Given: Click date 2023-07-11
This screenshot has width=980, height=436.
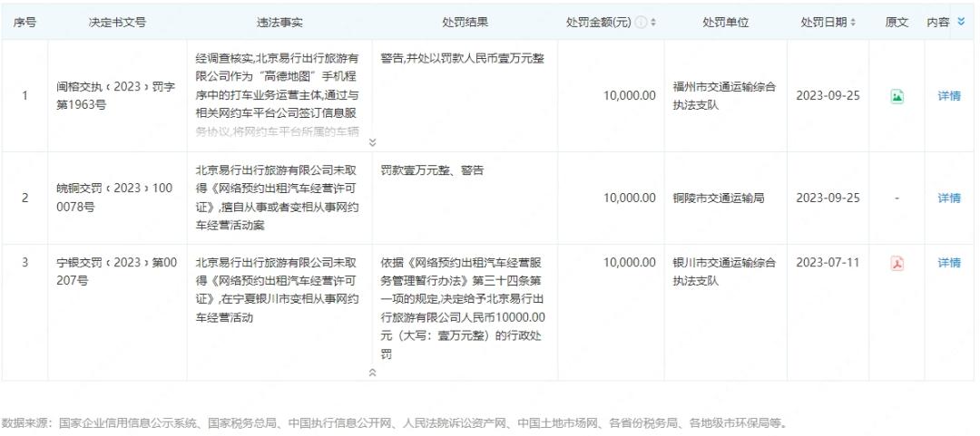Looking at the screenshot, I should (828, 263).
